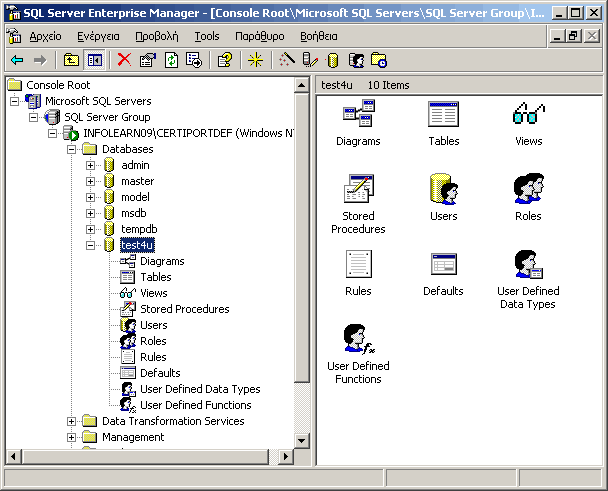Select Defaults under test4u in tree
Image resolution: width=608 pixels, height=491 pixels.
pos(160,373)
